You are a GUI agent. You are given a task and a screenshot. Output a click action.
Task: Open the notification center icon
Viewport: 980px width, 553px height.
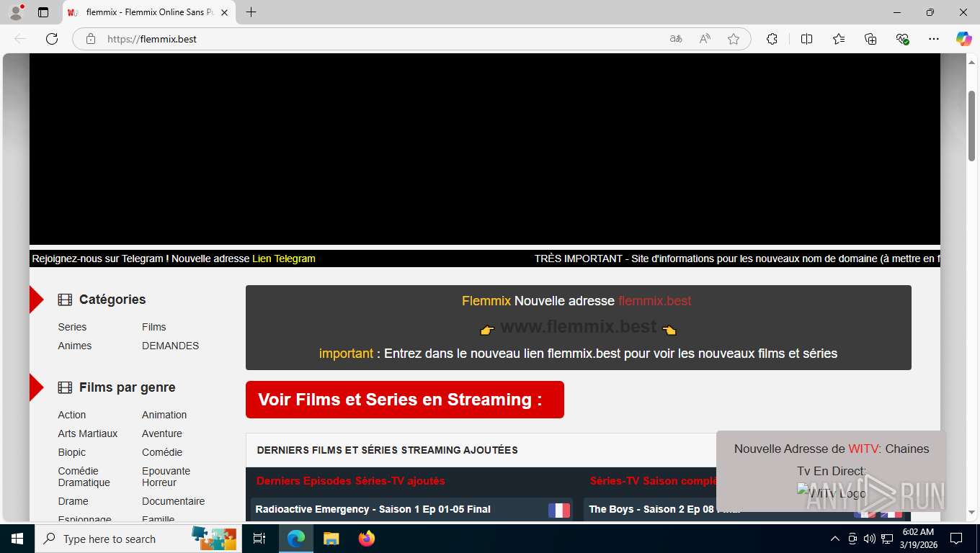[x=956, y=539]
